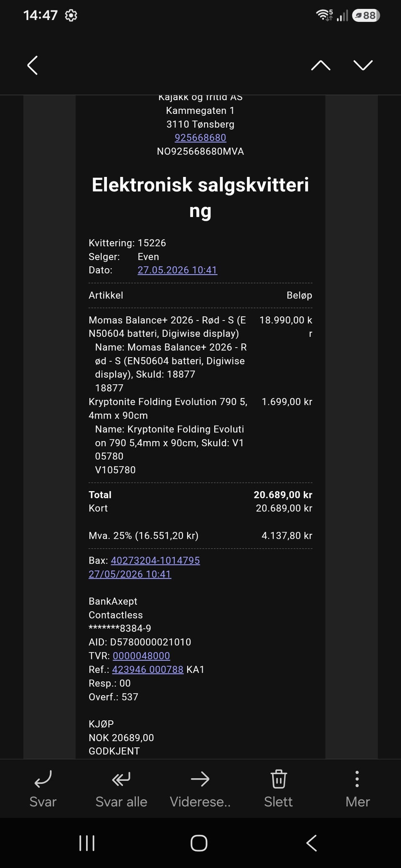Tap the settings gear in status bar
Image resolution: width=401 pixels, height=868 pixels.
(71, 15)
